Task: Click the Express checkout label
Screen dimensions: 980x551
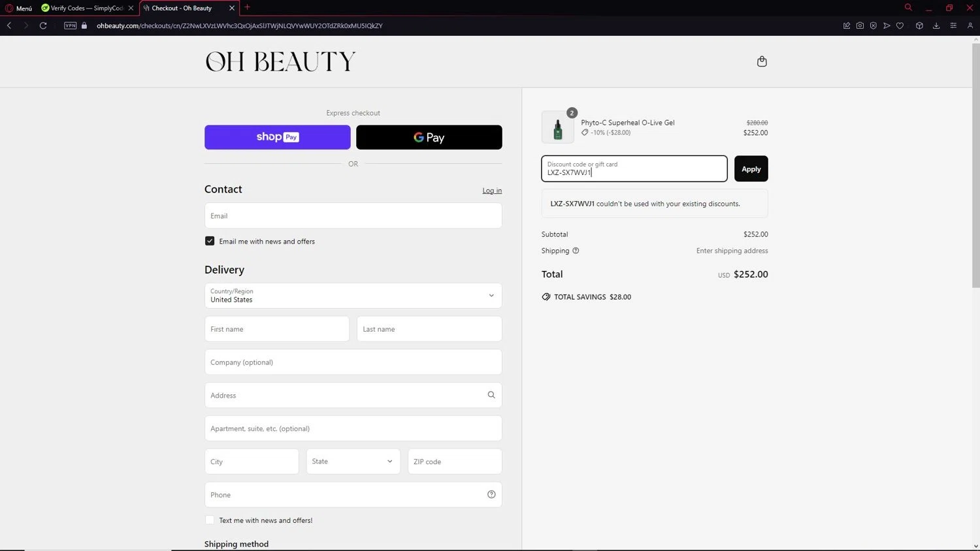Action: [353, 113]
